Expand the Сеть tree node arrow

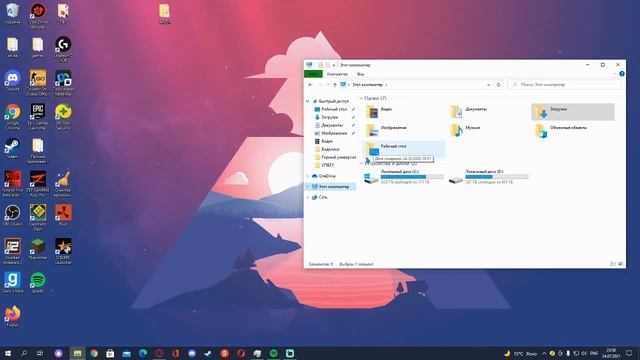pyautogui.click(x=308, y=197)
